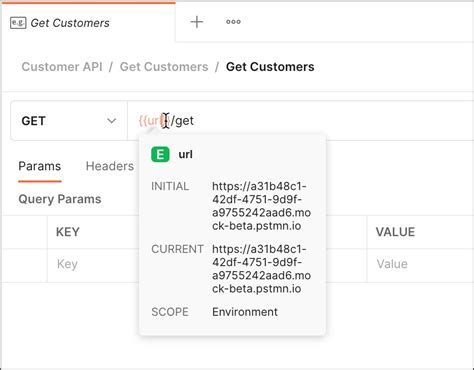This screenshot has height=370, width=474.
Task: Click the CURRENT mock URL value
Action: pos(261,269)
